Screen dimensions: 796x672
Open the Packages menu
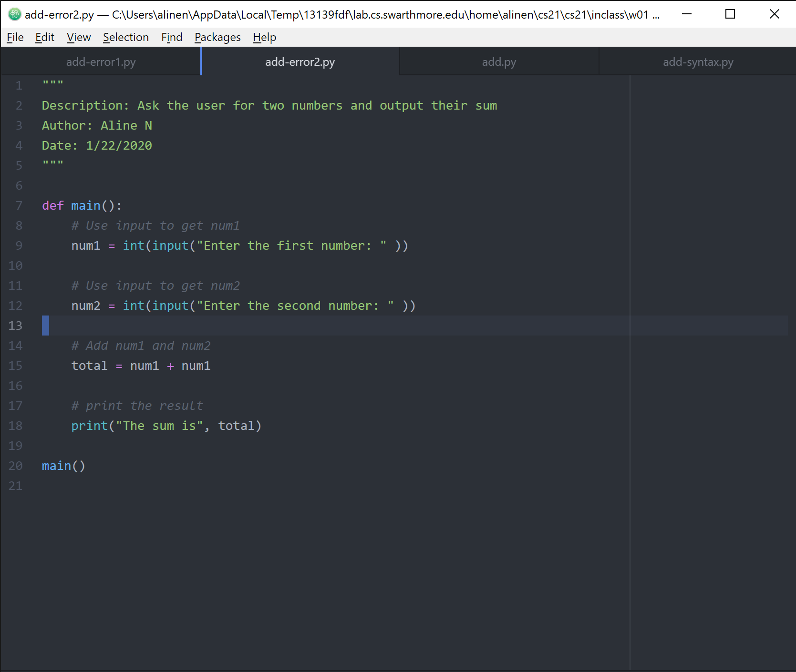217,37
